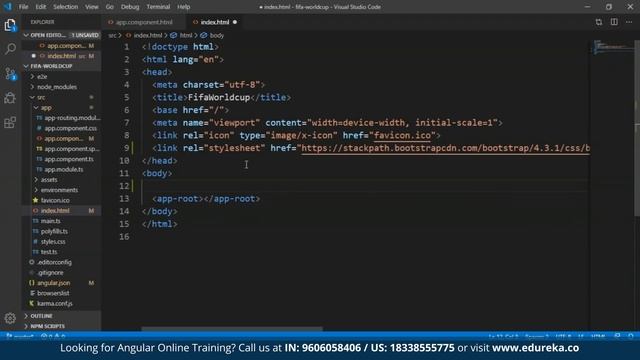Split the editor to the right
This screenshot has width=640, height=360.
[x=614, y=22]
